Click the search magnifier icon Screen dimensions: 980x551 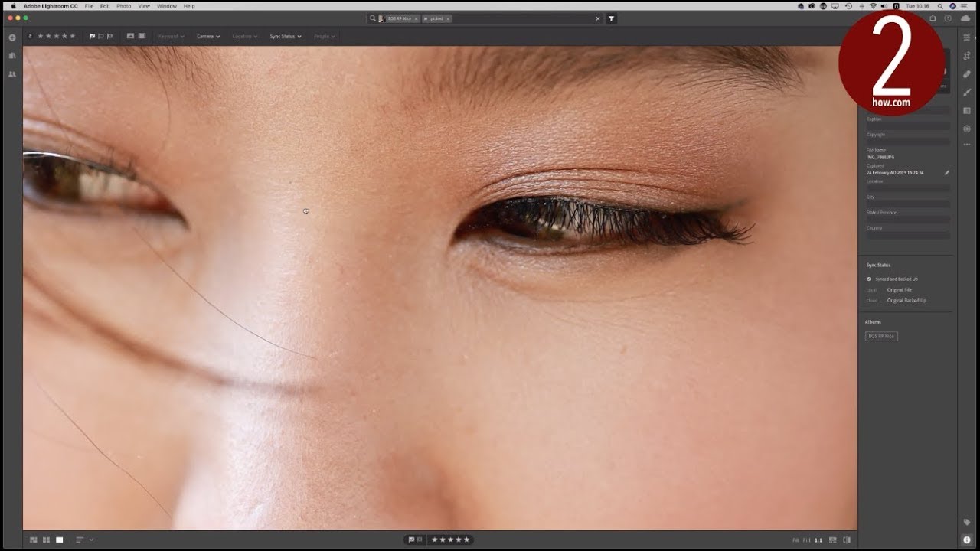coord(372,18)
